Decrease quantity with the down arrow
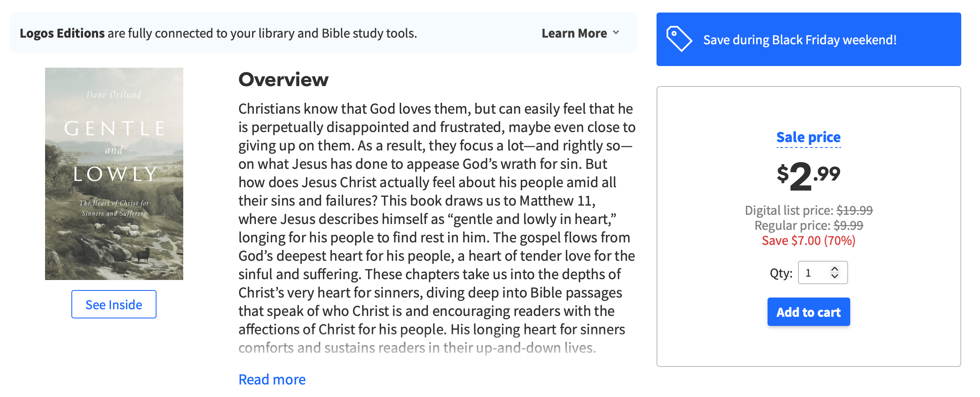The height and width of the screenshot is (397, 980). coord(835,276)
